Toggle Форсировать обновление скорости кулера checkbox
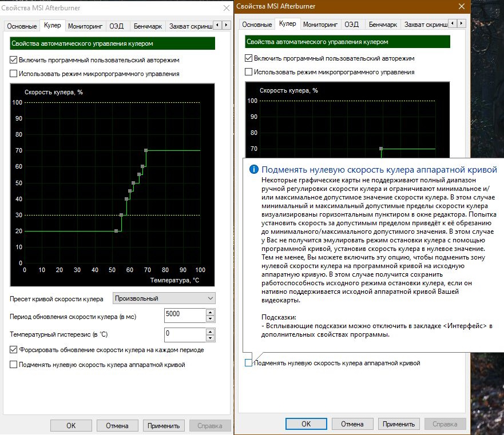The image size is (504, 435). click(14, 349)
